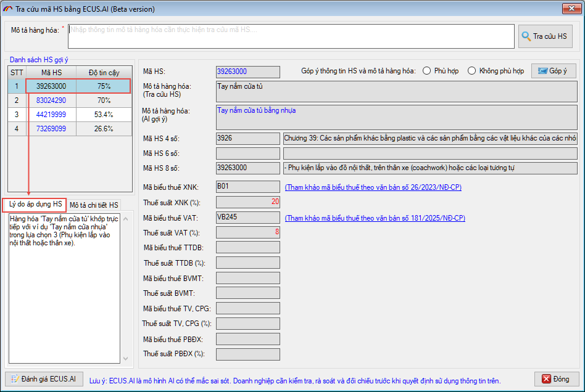
Task: Choose HS code 73269099 suggestion
Action: [x=51, y=129]
